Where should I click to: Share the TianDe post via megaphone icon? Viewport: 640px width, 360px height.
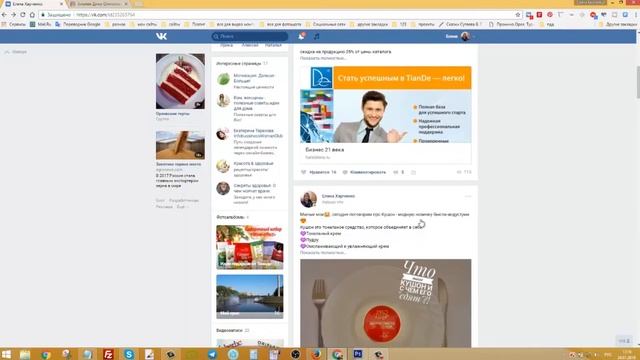[396, 172]
